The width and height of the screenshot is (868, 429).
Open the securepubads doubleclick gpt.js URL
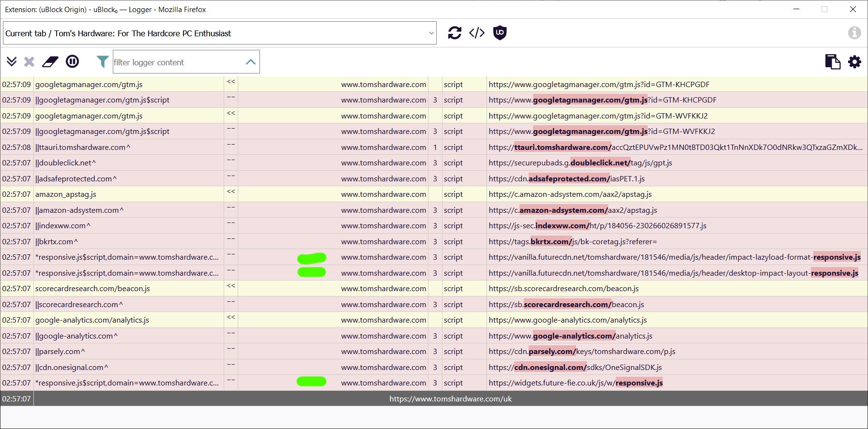tap(677, 163)
